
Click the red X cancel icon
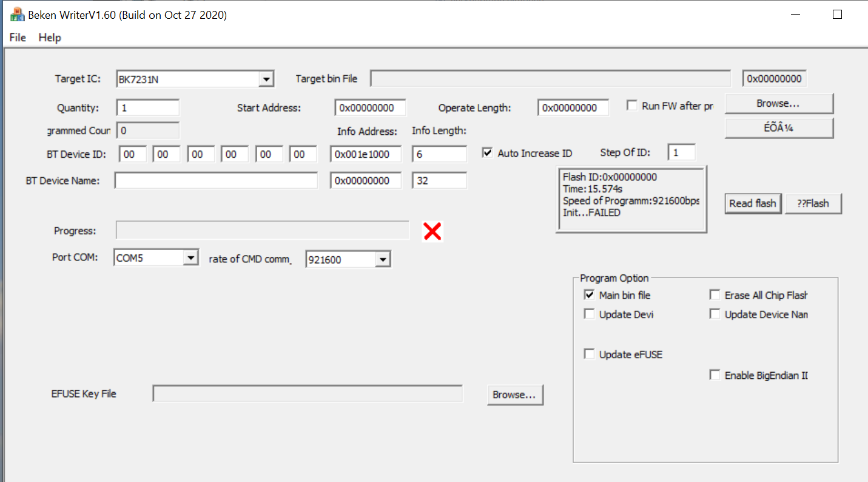click(431, 231)
